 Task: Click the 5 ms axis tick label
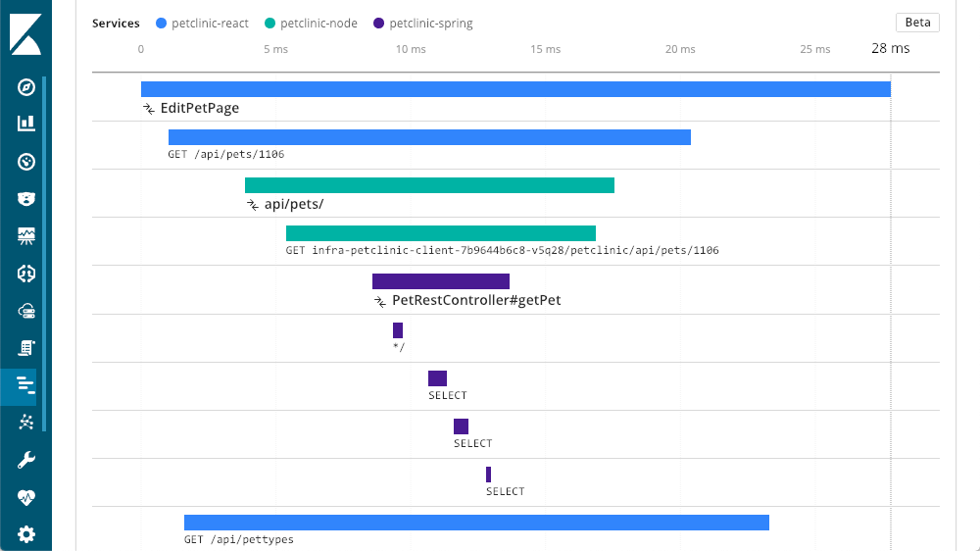[x=275, y=49]
